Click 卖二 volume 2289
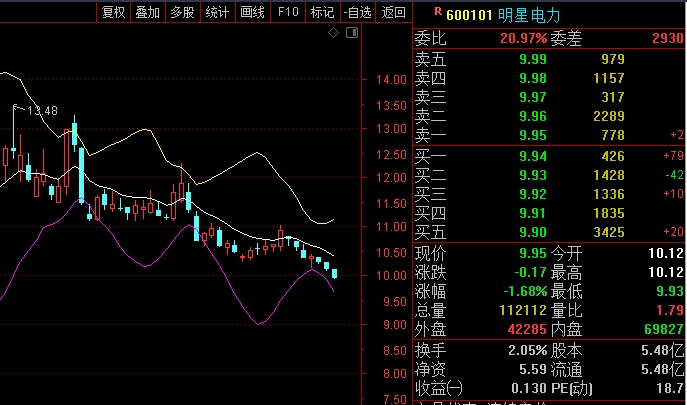 click(x=609, y=116)
